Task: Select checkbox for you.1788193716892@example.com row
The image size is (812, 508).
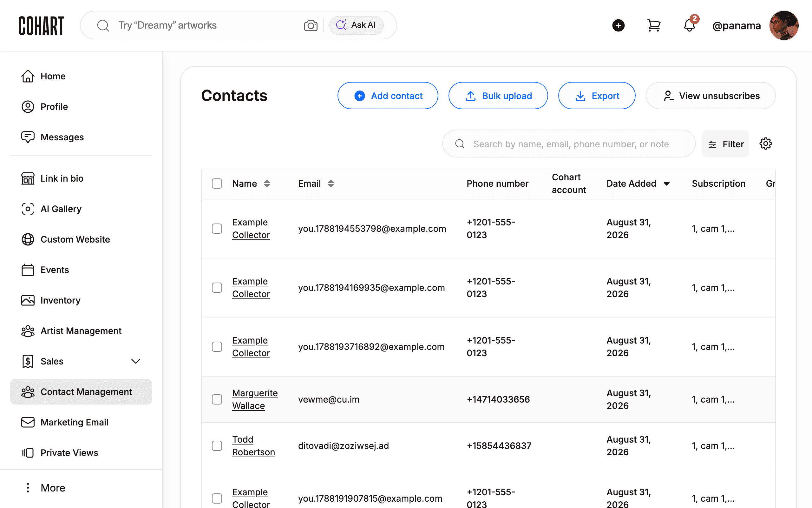Action: (x=217, y=347)
